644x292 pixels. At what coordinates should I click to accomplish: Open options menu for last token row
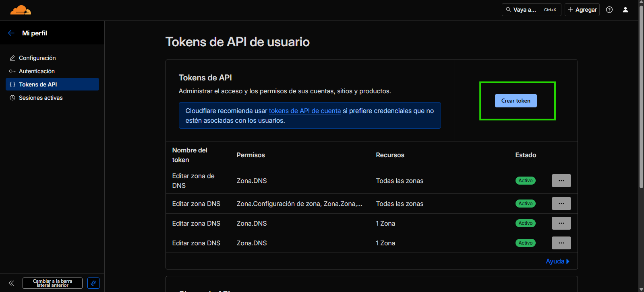coord(561,243)
